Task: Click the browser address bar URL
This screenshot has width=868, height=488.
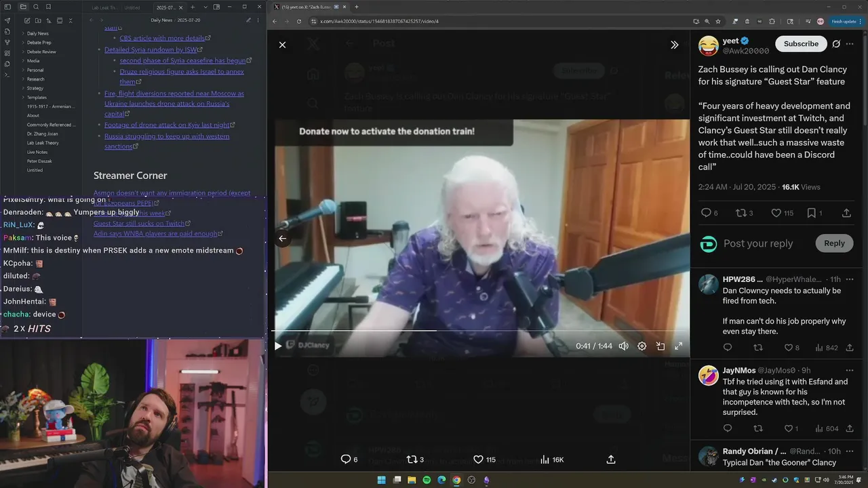Action: point(379,21)
